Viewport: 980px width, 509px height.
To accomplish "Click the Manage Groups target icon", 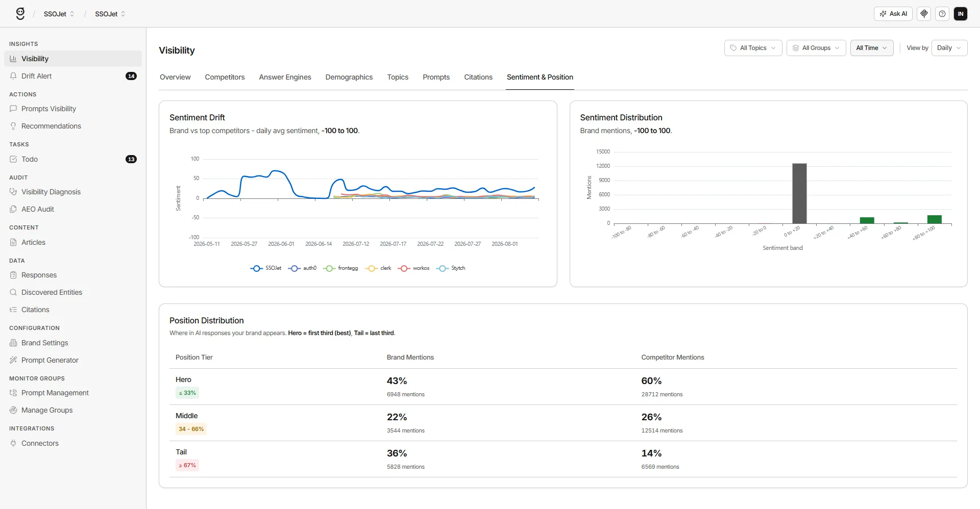I will (x=13, y=410).
